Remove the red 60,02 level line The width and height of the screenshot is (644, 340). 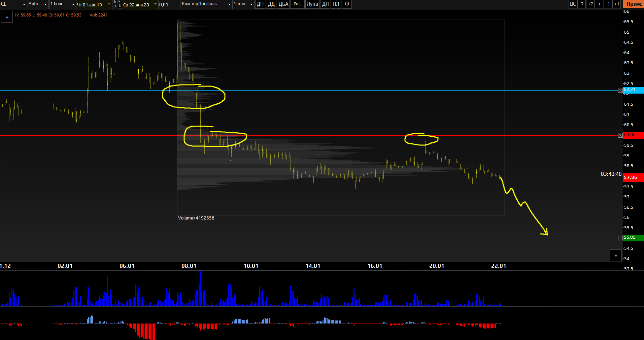click(620, 135)
